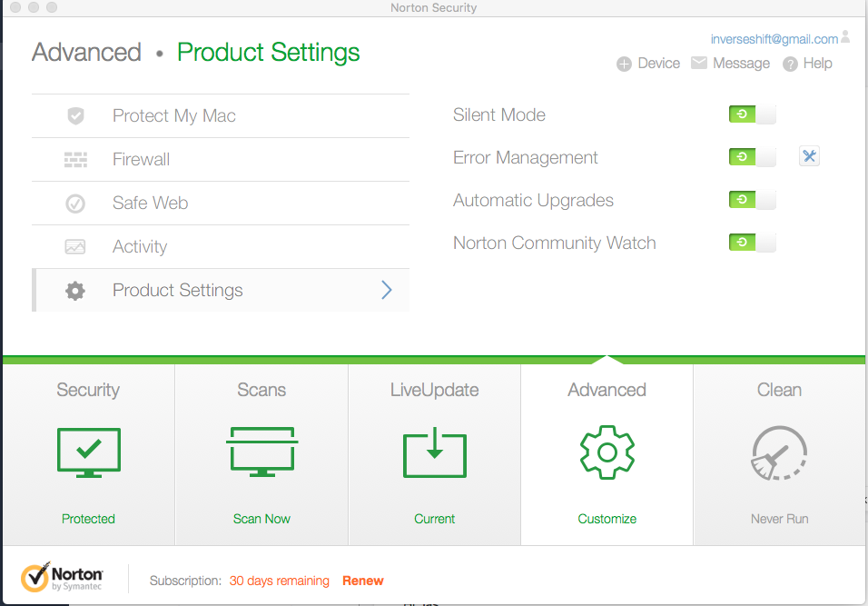Turn off Norton Community Watch switch

click(752, 243)
